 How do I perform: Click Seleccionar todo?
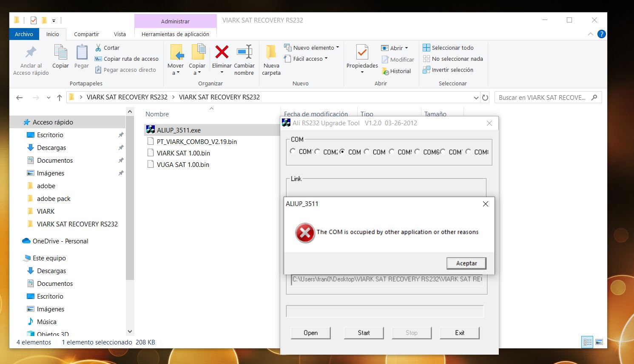click(x=448, y=48)
